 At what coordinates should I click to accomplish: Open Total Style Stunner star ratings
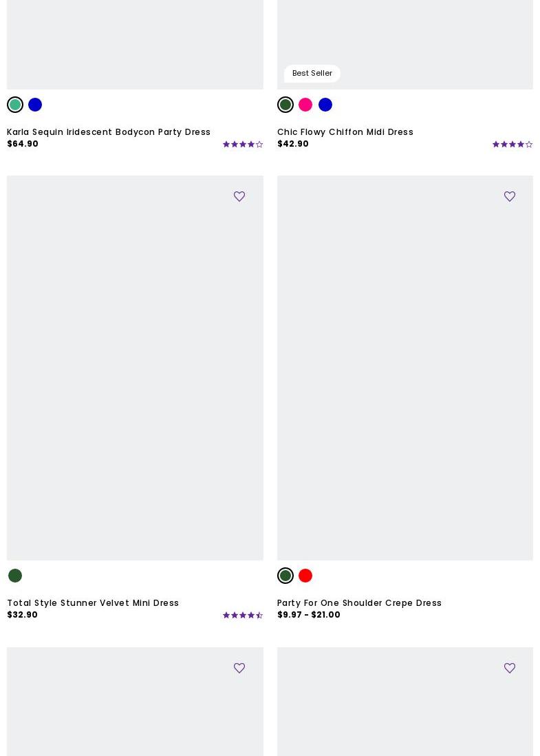tap(242, 616)
